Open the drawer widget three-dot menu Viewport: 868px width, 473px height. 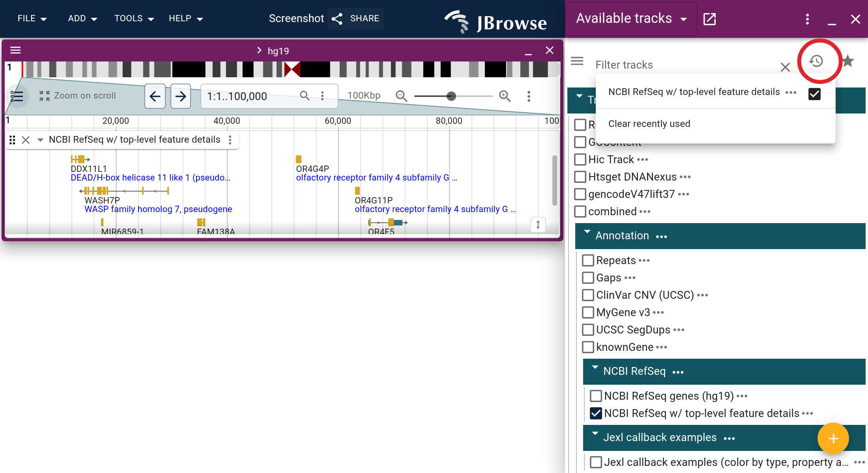(x=807, y=19)
